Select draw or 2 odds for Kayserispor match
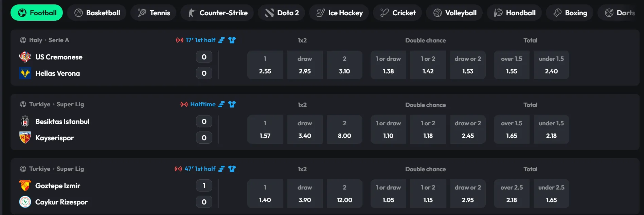This screenshot has width=644, height=215. (468, 129)
